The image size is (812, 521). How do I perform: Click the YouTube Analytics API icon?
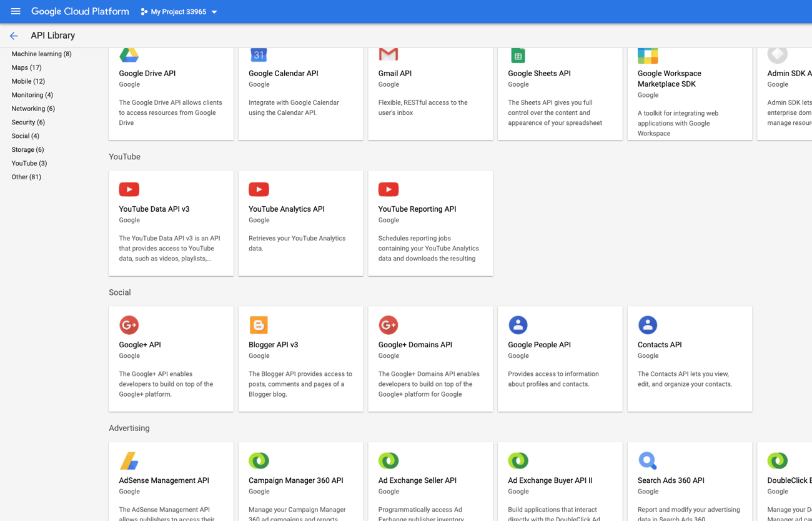[259, 189]
